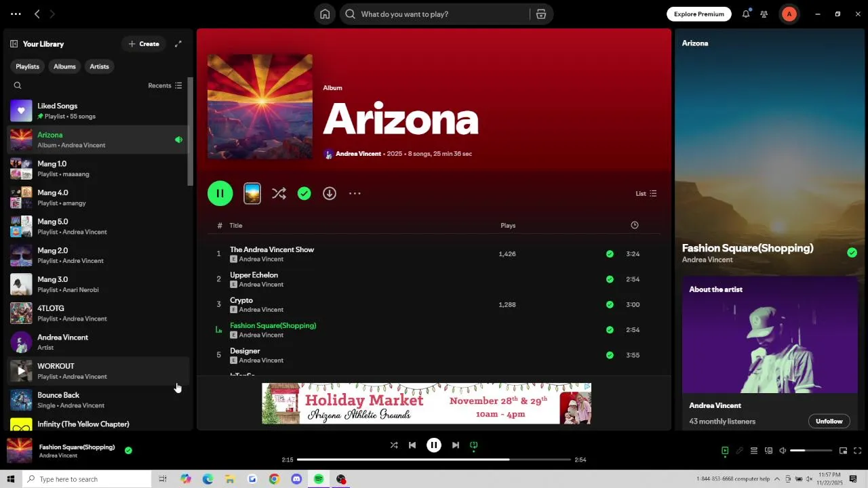The width and height of the screenshot is (868, 488).
Task: Go to Spotify Home icon
Action: pyautogui.click(x=325, y=14)
